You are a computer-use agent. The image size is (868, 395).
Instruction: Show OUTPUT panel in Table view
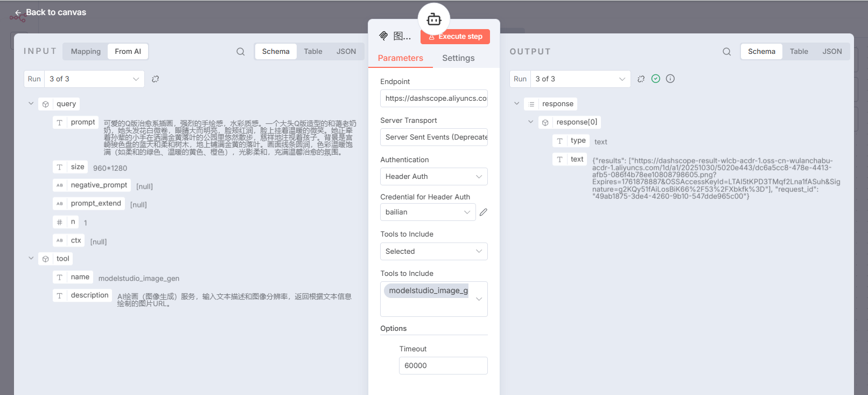799,52
